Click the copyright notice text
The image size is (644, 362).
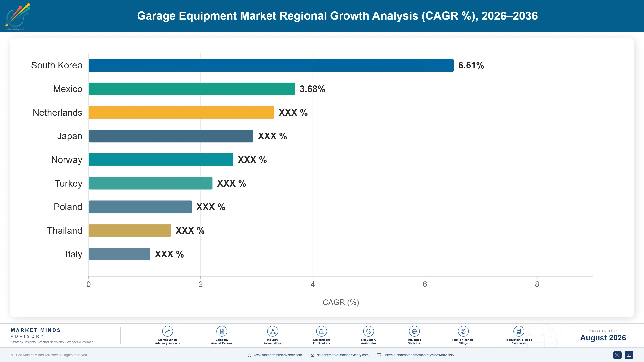click(x=49, y=355)
